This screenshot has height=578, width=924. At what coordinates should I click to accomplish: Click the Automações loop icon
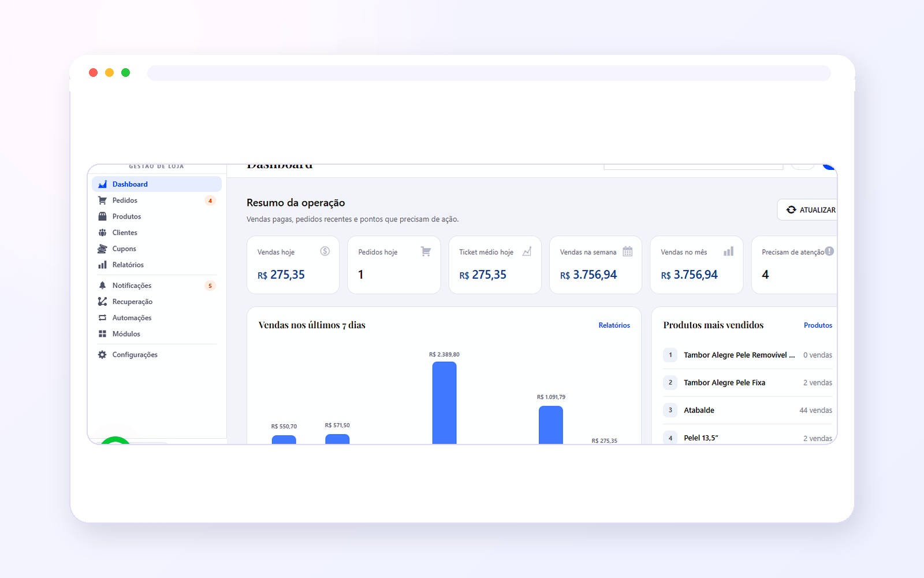click(x=102, y=318)
